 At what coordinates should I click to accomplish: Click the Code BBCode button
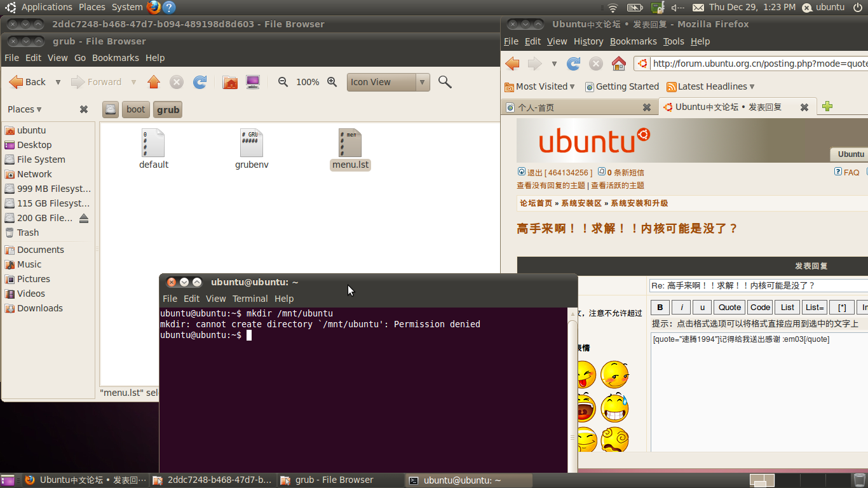coord(760,308)
